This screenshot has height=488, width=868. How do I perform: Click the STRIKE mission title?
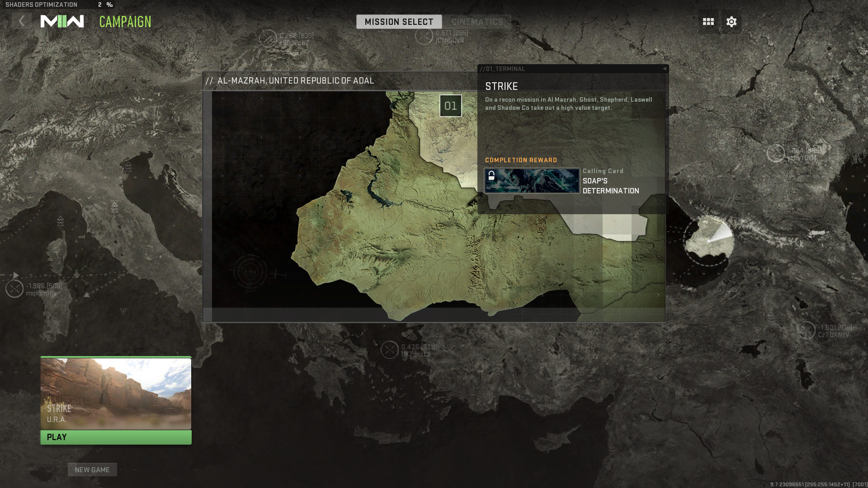click(501, 86)
